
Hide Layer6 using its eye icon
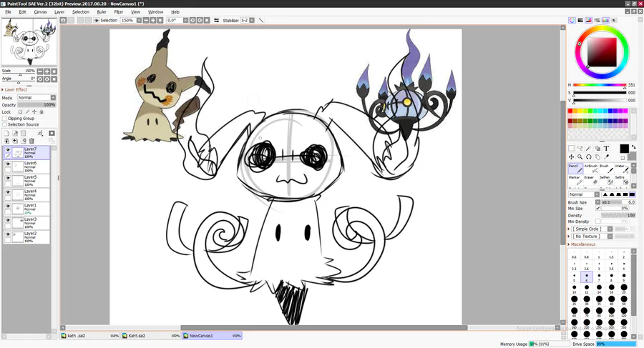coord(8,164)
